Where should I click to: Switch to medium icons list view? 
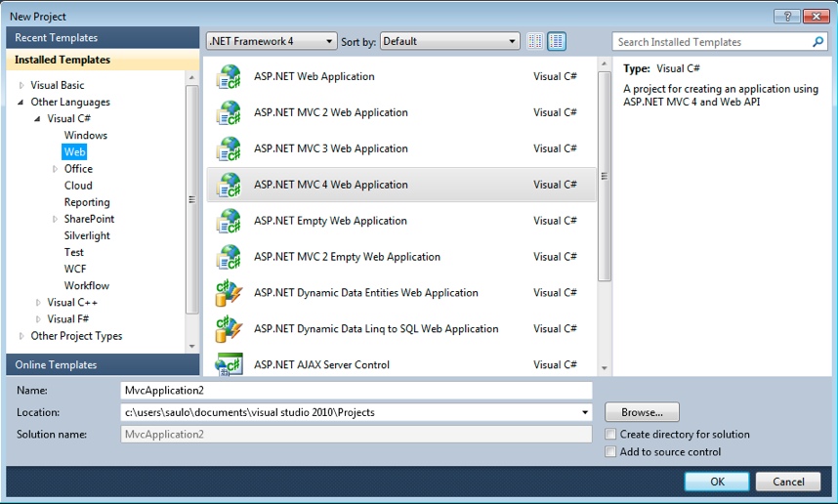pos(557,41)
